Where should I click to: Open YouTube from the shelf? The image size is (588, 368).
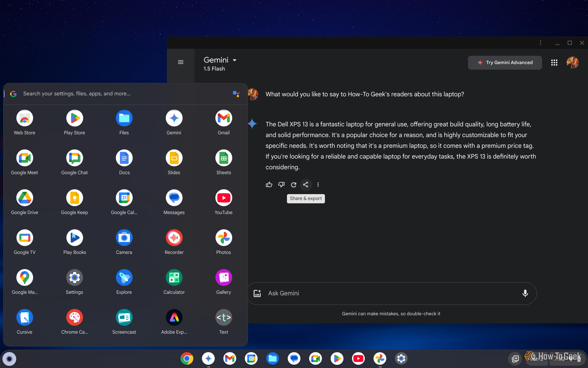358,358
